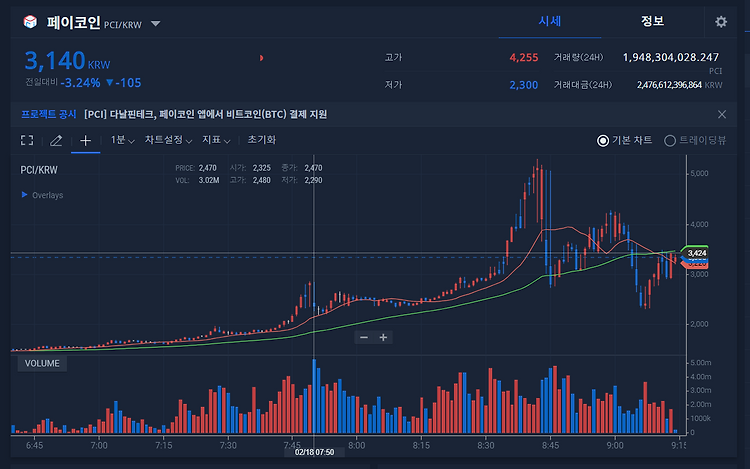Open notice about 비트코인(BTC) 결제 지원
Viewport: 750px width, 469px height.
pyautogui.click(x=205, y=114)
